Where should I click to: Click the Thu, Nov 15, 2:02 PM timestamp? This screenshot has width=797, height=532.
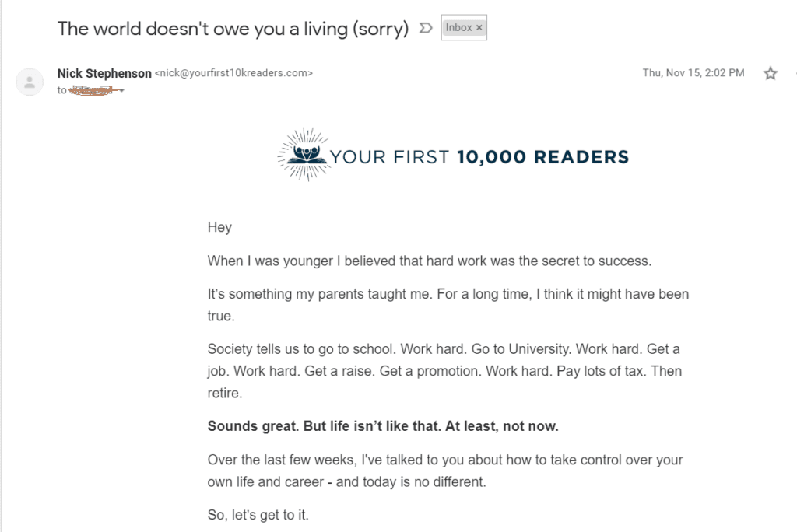click(x=693, y=73)
